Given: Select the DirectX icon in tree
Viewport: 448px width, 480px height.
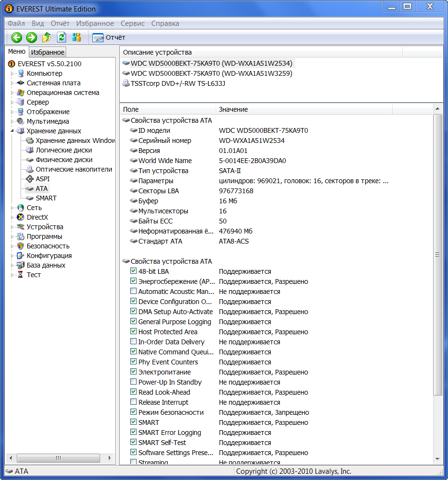Looking at the screenshot, I should coord(21,217).
